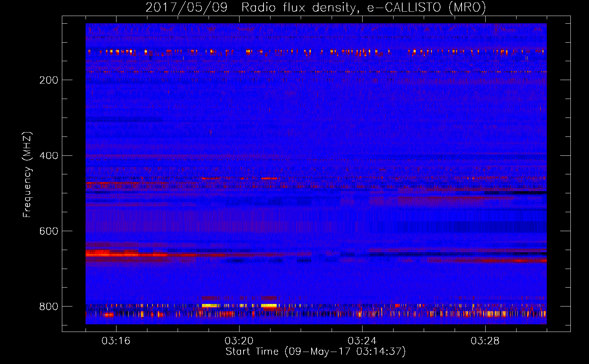This screenshot has height=364, width=589.
Task: Click the 03:20 time tick label
Action: click(x=239, y=341)
